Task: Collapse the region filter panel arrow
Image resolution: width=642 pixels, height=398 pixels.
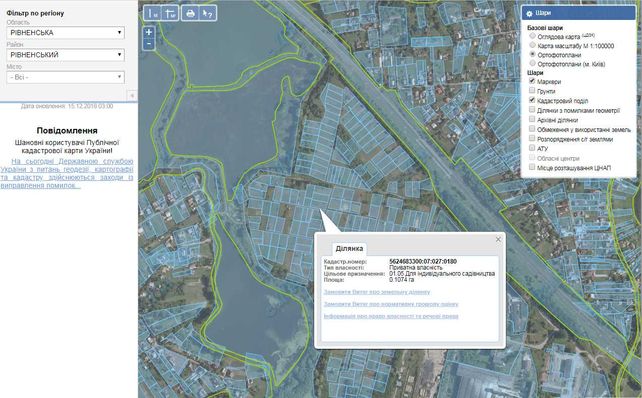Action: click(132, 95)
